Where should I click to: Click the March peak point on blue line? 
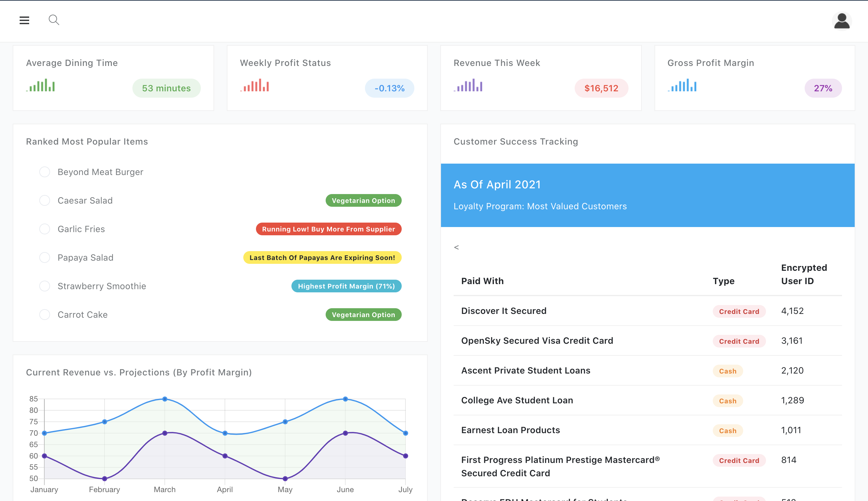click(165, 399)
